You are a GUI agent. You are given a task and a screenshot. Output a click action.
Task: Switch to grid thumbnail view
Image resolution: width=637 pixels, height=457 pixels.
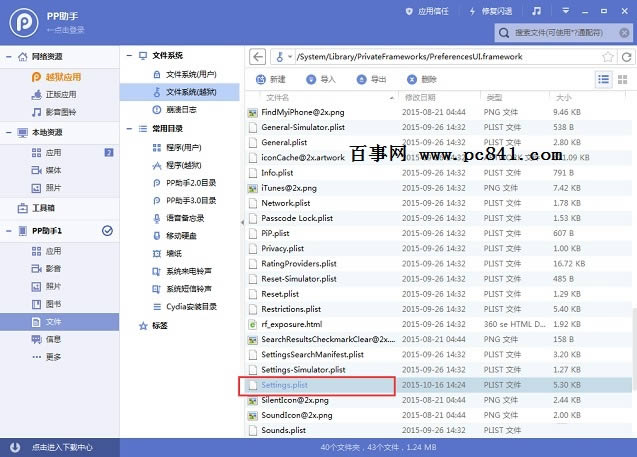coord(622,79)
